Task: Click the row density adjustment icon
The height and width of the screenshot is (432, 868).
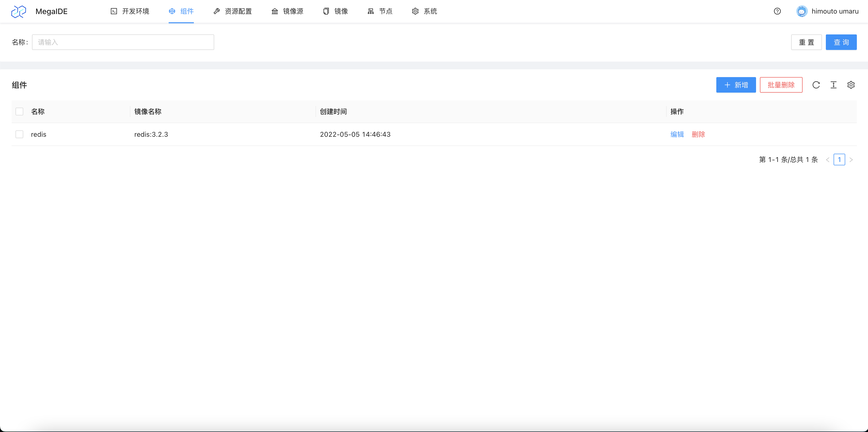Action: (834, 85)
